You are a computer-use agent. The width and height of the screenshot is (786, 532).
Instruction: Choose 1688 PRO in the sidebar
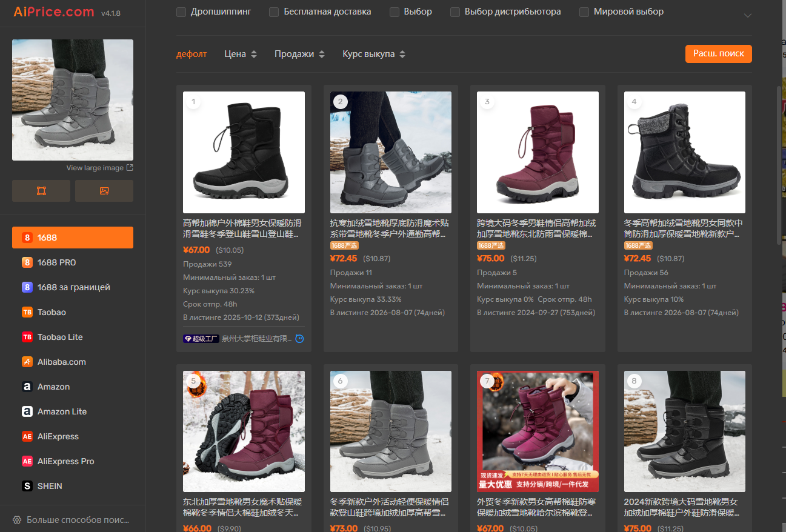click(x=73, y=262)
